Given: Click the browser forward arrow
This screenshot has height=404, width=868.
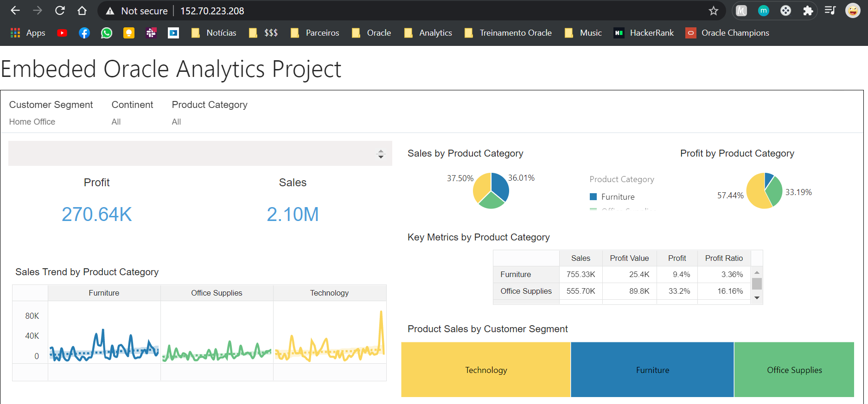Looking at the screenshot, I should [38, 11].
